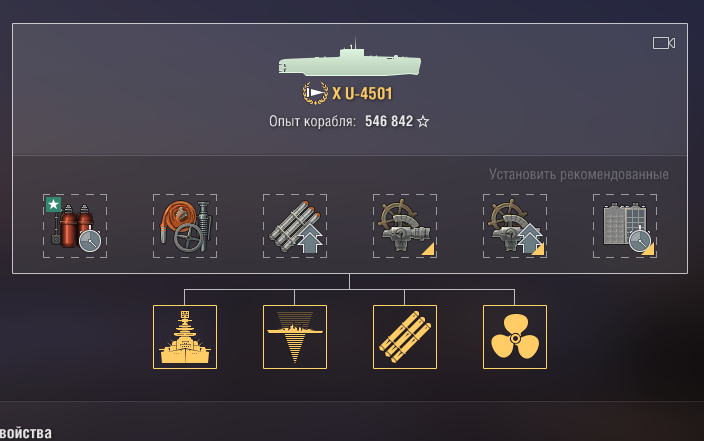Click the laurel flag emblem beside U-4501
The height and width of the screenshot is (441, 704).
(x=315, y=93)
